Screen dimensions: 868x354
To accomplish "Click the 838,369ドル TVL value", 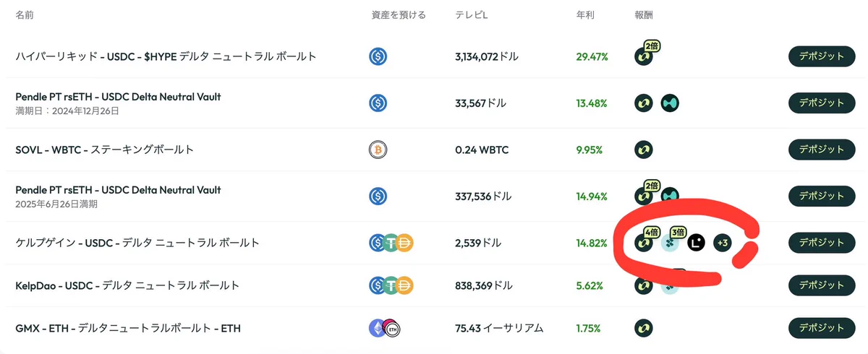I will [484, 285].
